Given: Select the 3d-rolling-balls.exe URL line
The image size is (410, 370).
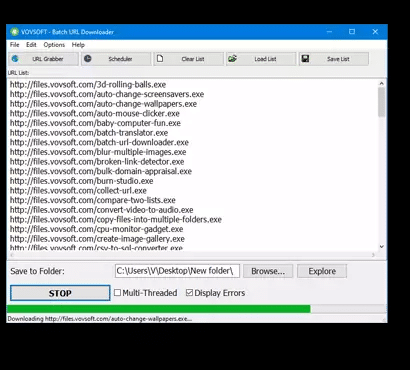Looking at the screenshot, I should point(88,84).
